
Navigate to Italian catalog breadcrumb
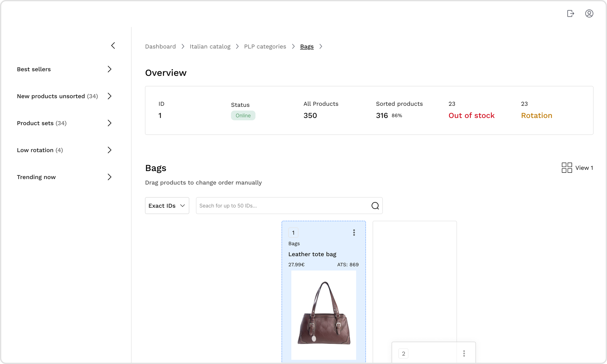tap(210, 47)
